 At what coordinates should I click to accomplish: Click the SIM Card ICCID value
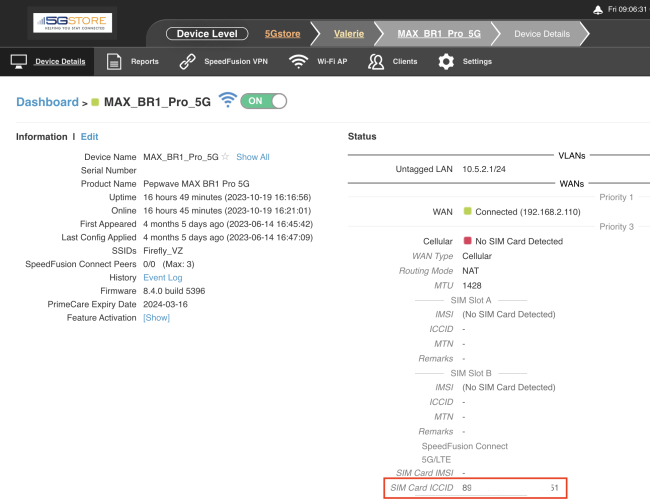(510, 488)
